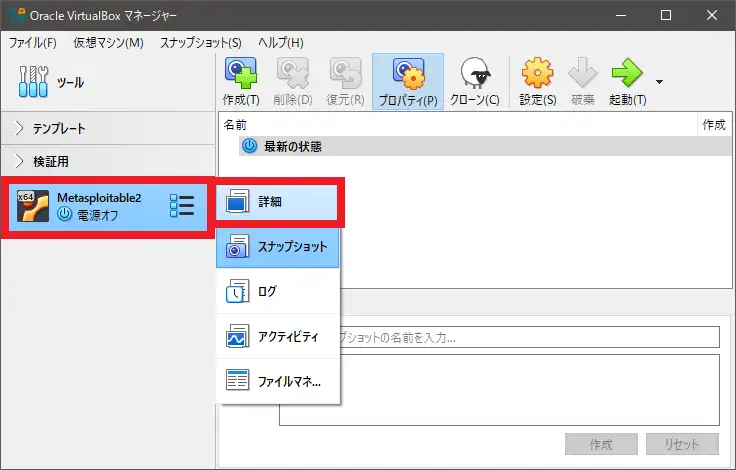Open the ファイル(F) menu
Viewport: 736px width, 470px height.
click(x=33, y=43)
